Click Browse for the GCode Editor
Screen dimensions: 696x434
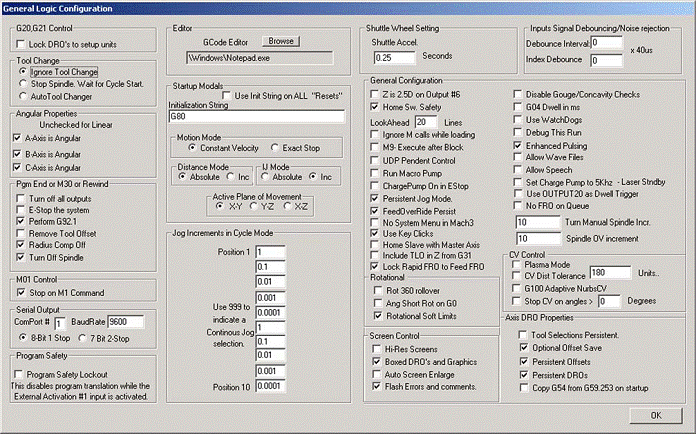[x=281, y=42]
